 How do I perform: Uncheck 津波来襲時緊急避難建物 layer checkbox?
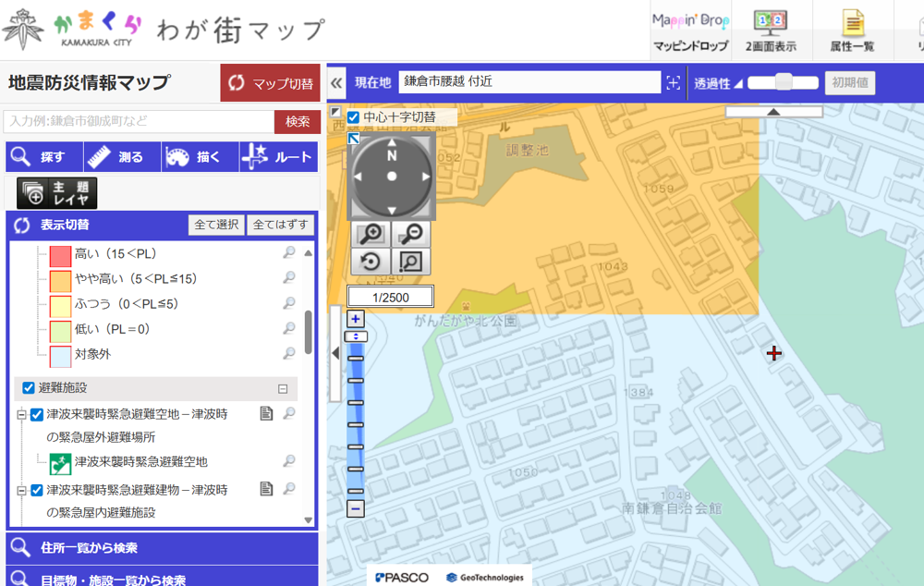[37, 490]
